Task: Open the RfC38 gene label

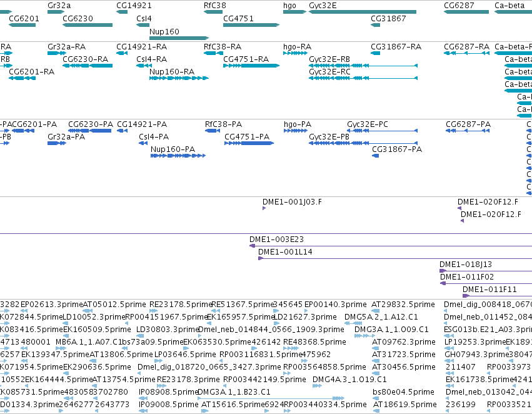Action: (x=215, y=6)
